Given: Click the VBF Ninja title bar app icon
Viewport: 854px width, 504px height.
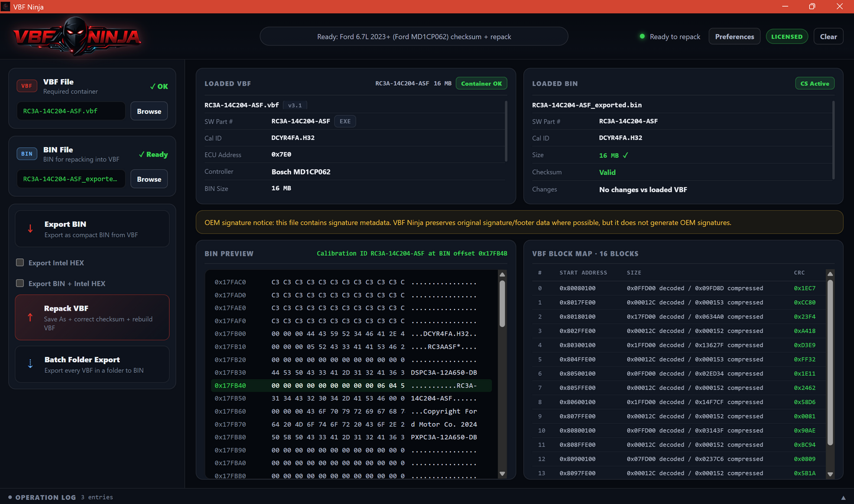Looking at the screenshot, I should 5,6.
